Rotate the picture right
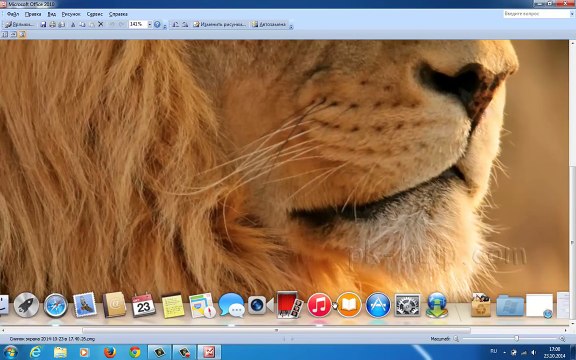The height and width of the screenshot is (360, 576). [x=185, y=24]
